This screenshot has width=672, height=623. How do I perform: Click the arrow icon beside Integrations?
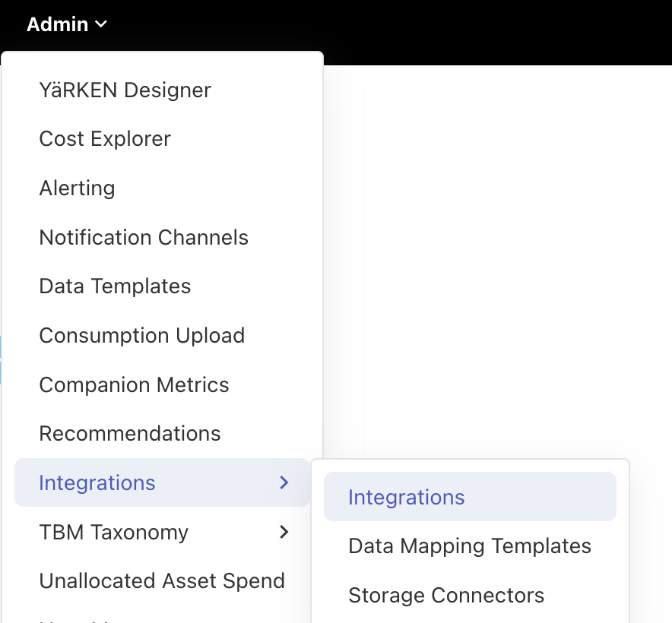[x=284, y=482]
